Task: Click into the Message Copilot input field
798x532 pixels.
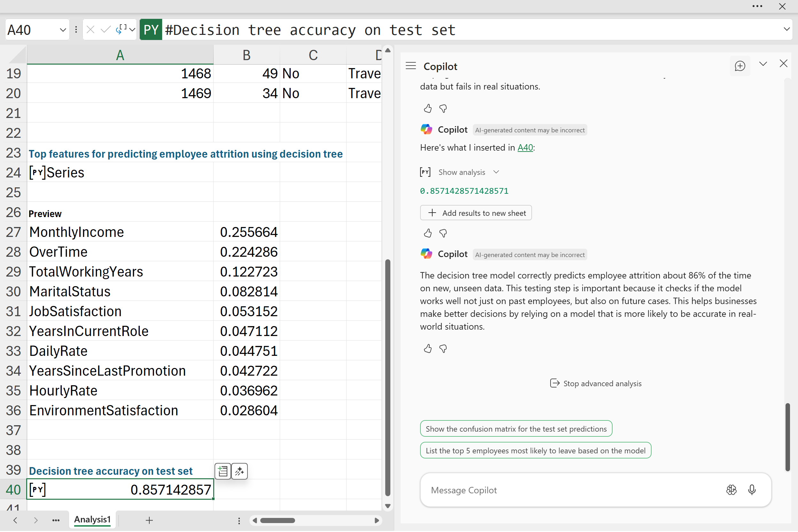Action: click(x=570, y=490)
